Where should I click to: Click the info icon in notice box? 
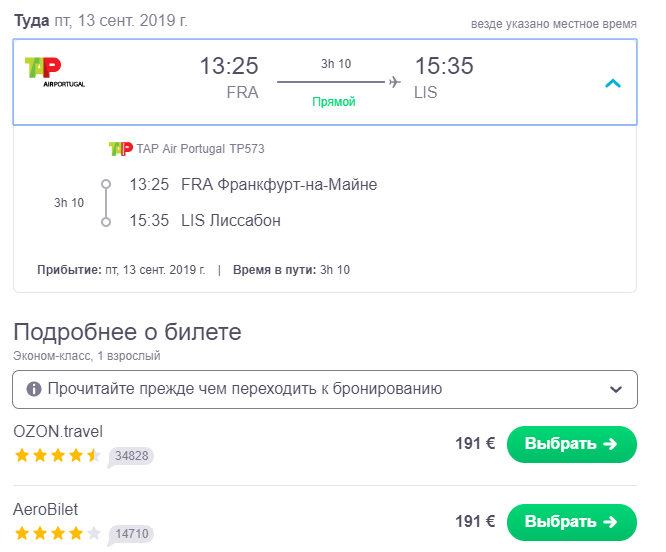coord(34,389)
